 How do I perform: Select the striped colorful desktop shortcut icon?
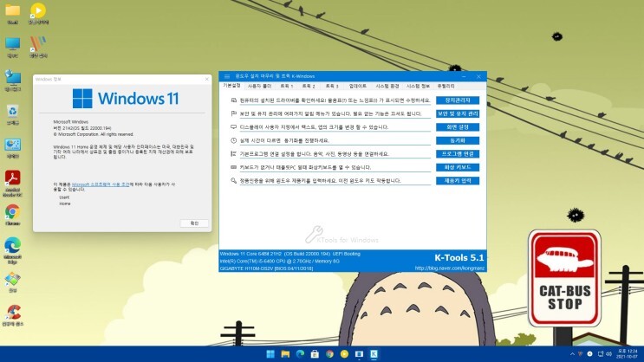click(x=38, y=48)
